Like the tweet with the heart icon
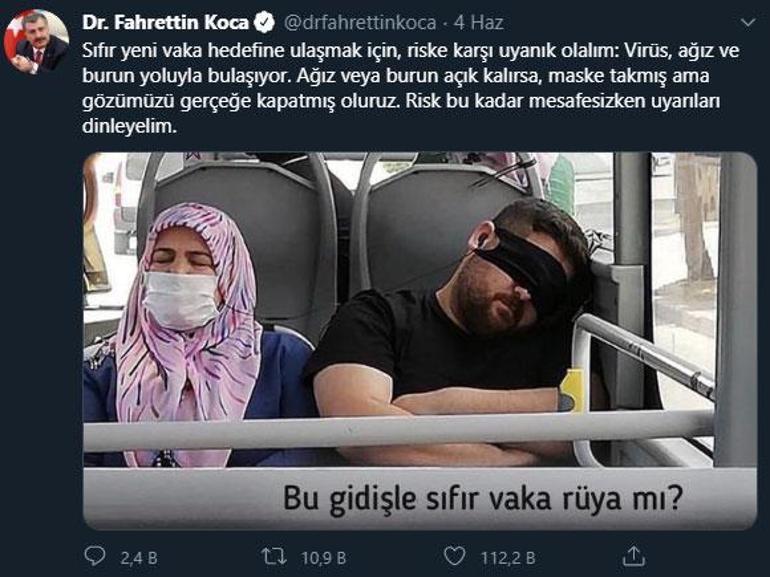The height and width of the screenshot is (577, 770). coord(454,556)
